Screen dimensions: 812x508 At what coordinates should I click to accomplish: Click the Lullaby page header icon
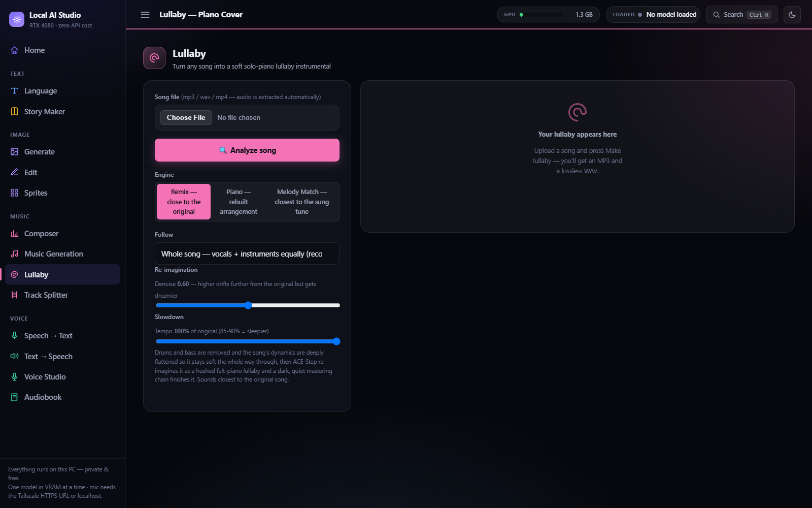point(154,58)
